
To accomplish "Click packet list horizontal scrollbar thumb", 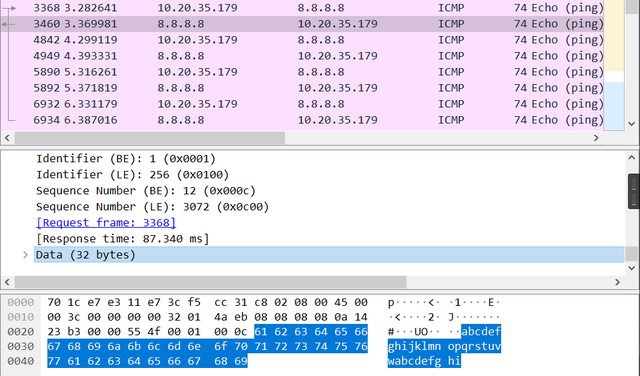I will [150, 138].
